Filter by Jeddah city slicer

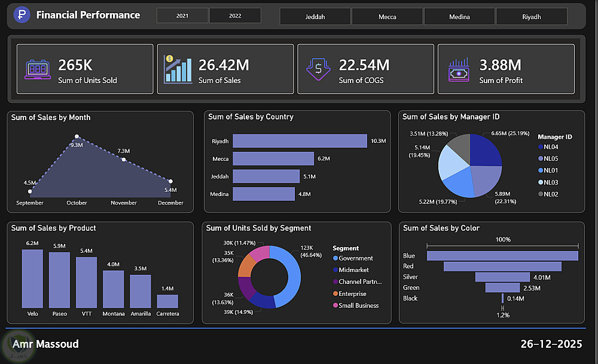coord(315,17)
